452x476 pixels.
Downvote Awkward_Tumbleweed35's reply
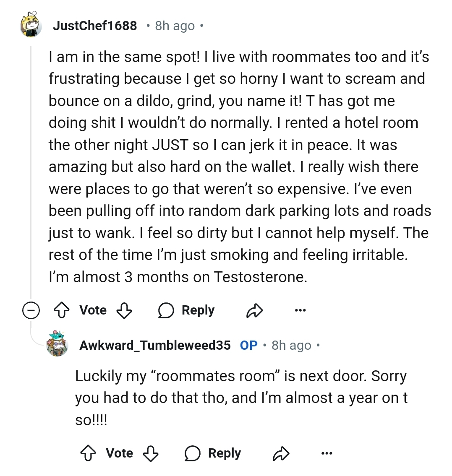tap(151, 453)
